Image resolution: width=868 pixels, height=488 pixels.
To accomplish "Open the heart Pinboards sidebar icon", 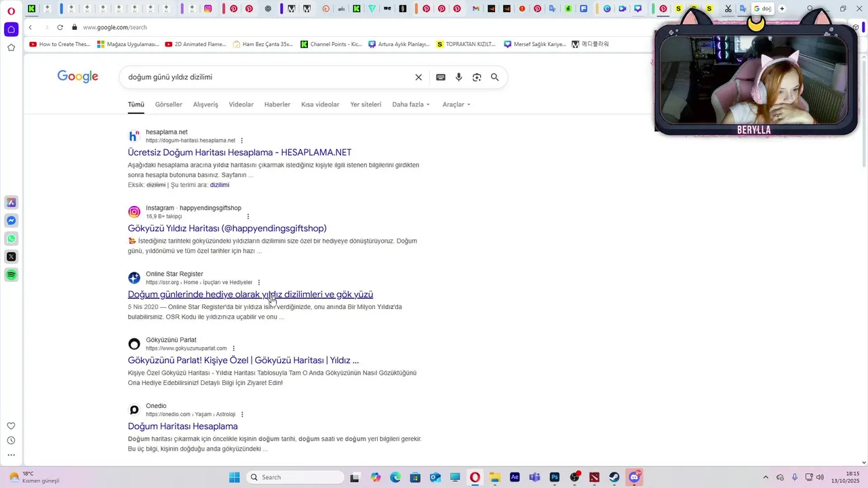I will click(11, 426).
